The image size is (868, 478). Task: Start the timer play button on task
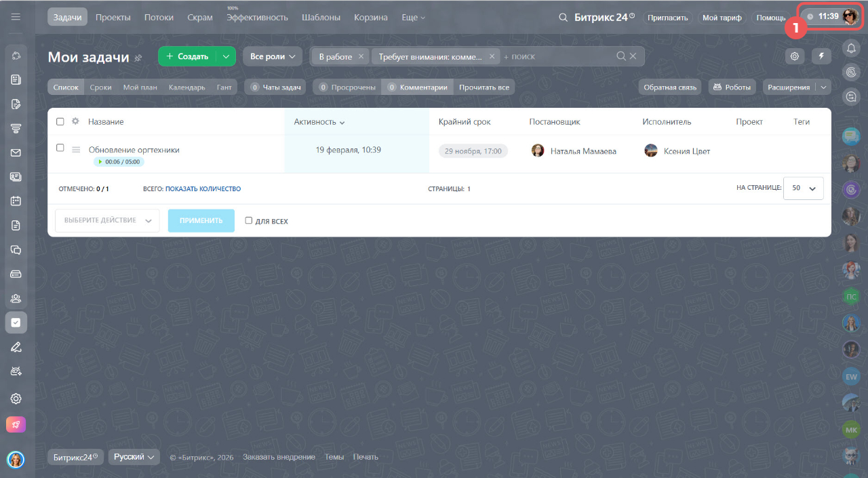click(100, 162)
